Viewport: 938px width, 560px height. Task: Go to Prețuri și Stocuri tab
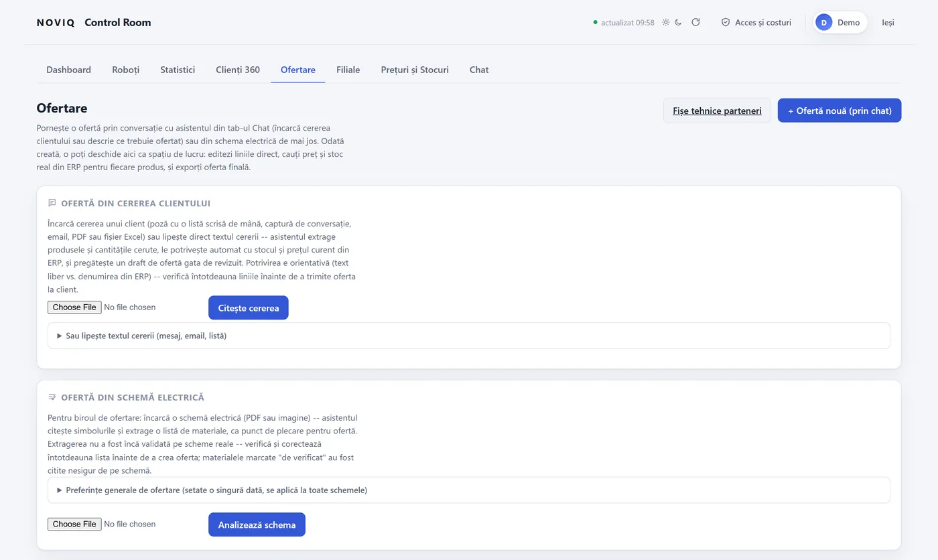click(415, 70)
